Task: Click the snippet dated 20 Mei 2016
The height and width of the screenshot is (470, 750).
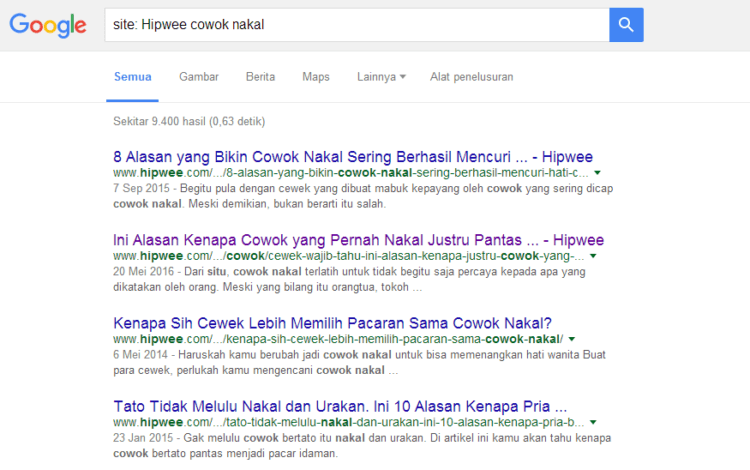Action: [349, 279]
